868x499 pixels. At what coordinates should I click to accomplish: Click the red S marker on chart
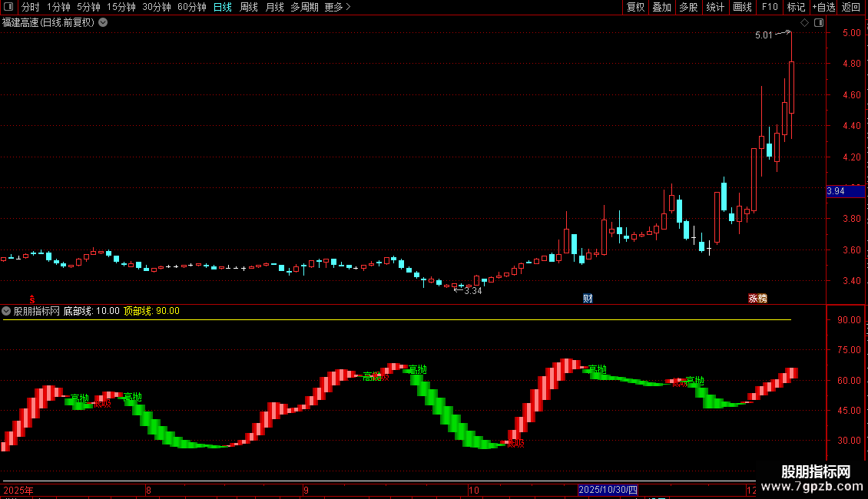pos(32,299)
